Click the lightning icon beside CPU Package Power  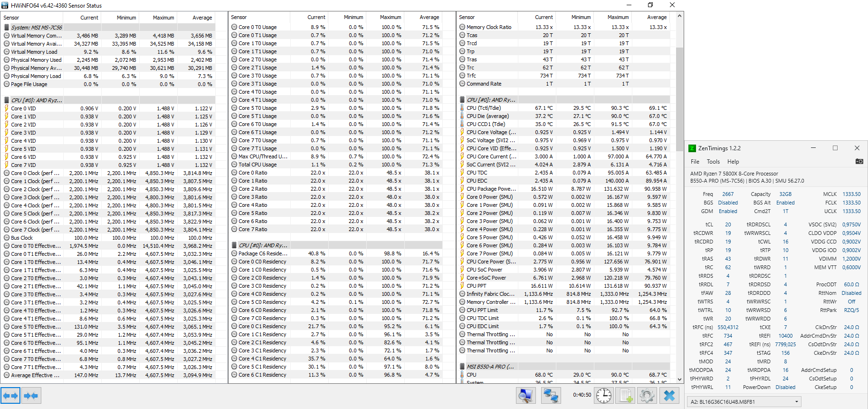(462, 189)
